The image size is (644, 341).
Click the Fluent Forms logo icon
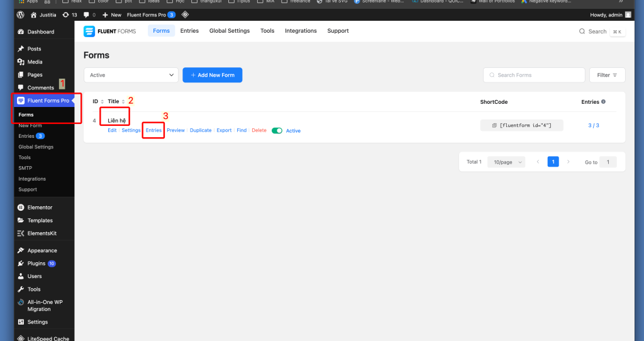click(89, 31)
